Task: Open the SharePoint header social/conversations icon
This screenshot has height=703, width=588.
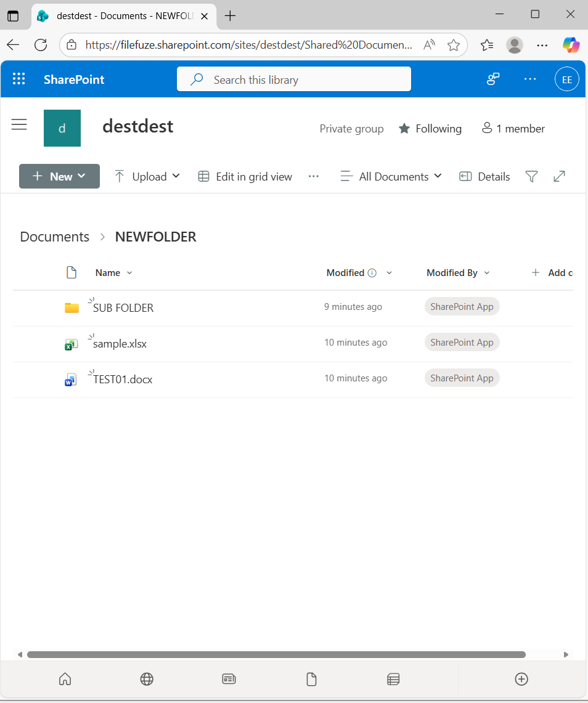Action: [493, 79]
